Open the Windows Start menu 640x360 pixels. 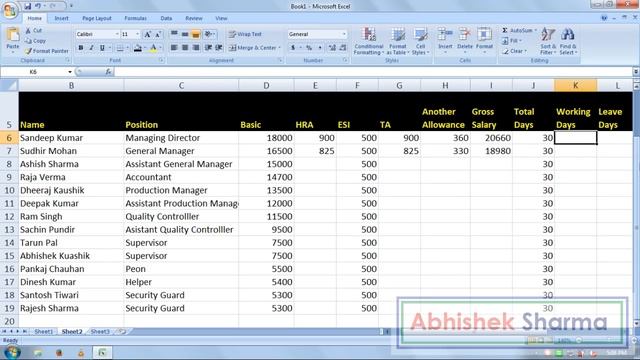(12, 352)
